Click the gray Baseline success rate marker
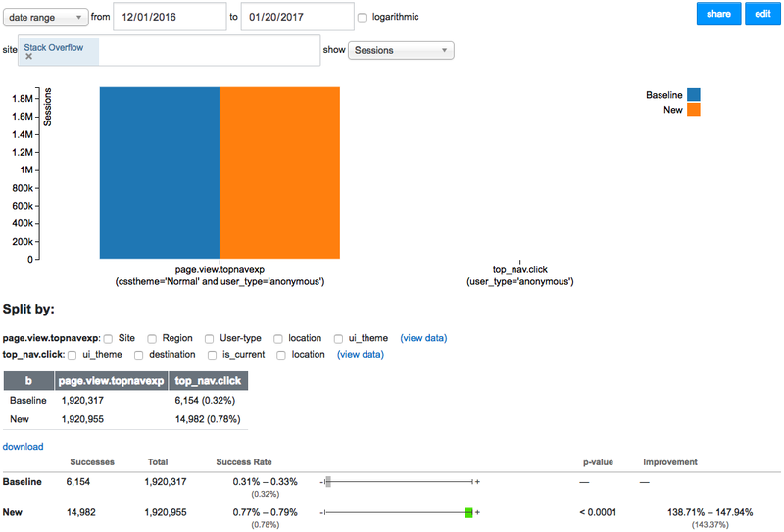784x532 pixels. click(x=328, y=481)
